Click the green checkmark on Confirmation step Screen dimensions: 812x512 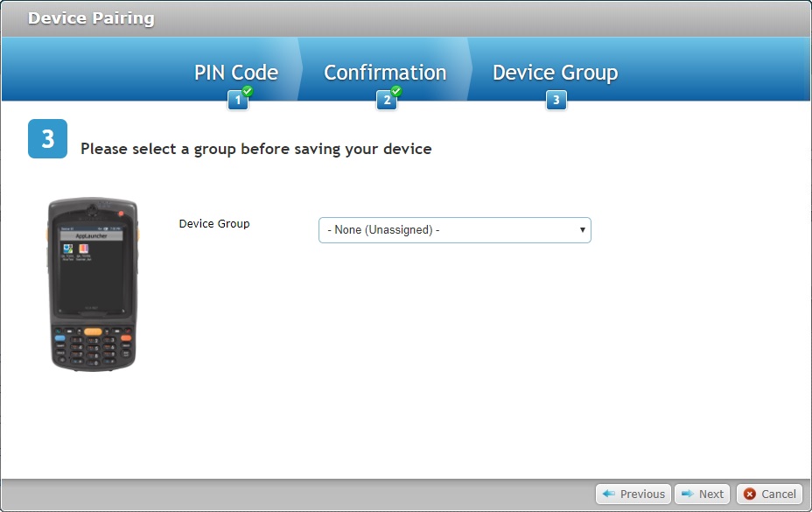tap(395, 92)
